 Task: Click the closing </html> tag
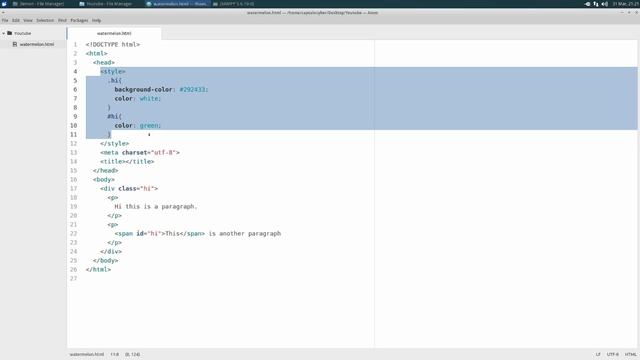click(x=98, y=269)
